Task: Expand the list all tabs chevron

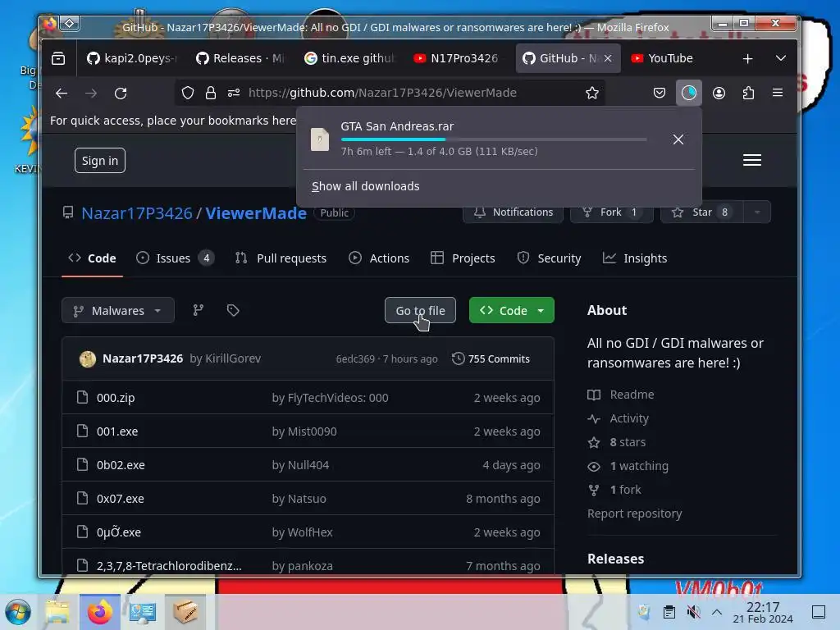Action: point(781,58)
